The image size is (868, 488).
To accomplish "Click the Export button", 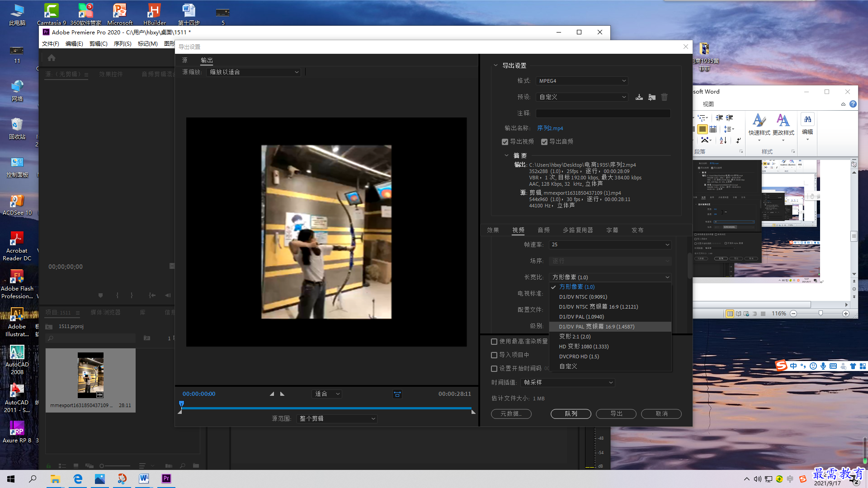I will click(x=616, y=414).
